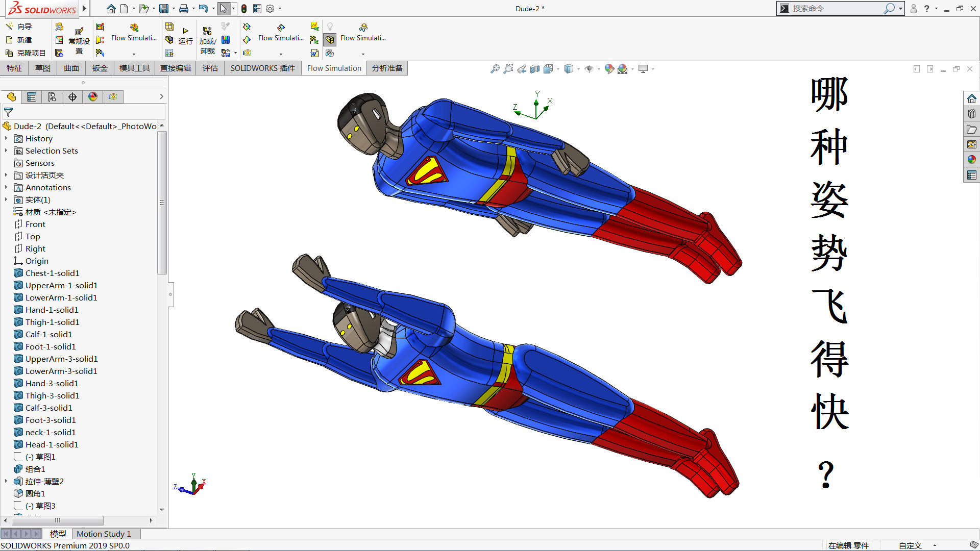Open the Appearances task pane color ball
The image size is (980, 551).
971,160
